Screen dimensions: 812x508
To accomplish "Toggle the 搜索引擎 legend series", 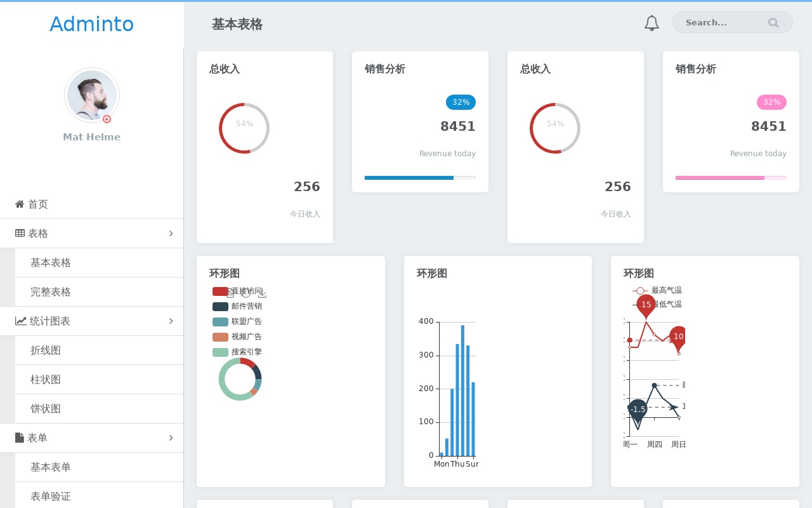I will [237, 352].
